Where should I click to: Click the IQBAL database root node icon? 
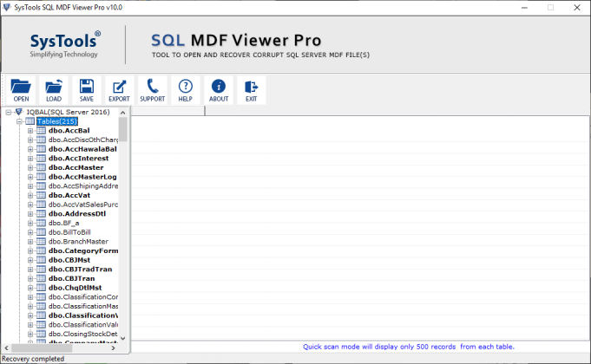click(19, 112)
